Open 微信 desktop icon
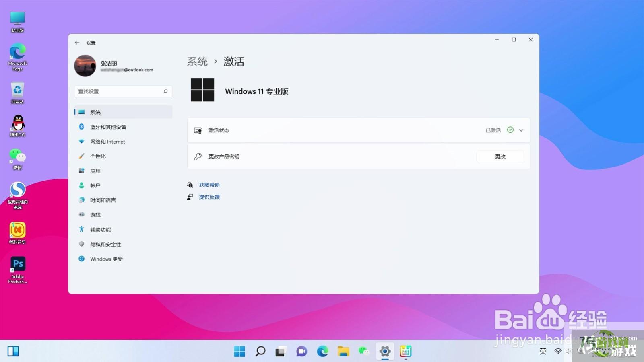 [17, 159]
